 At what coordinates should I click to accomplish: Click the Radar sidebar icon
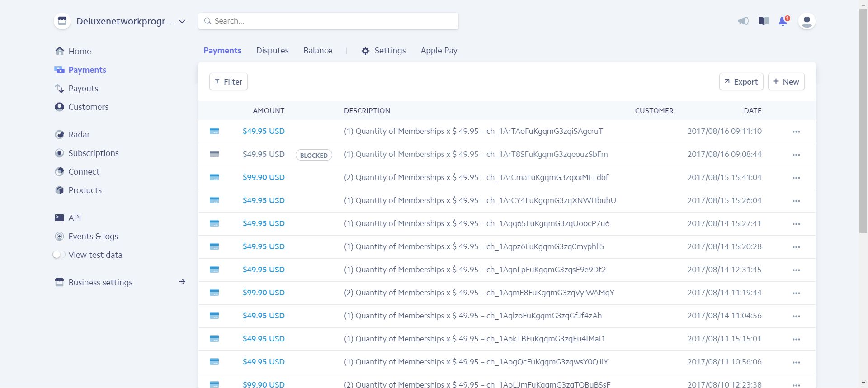point(59,135)
